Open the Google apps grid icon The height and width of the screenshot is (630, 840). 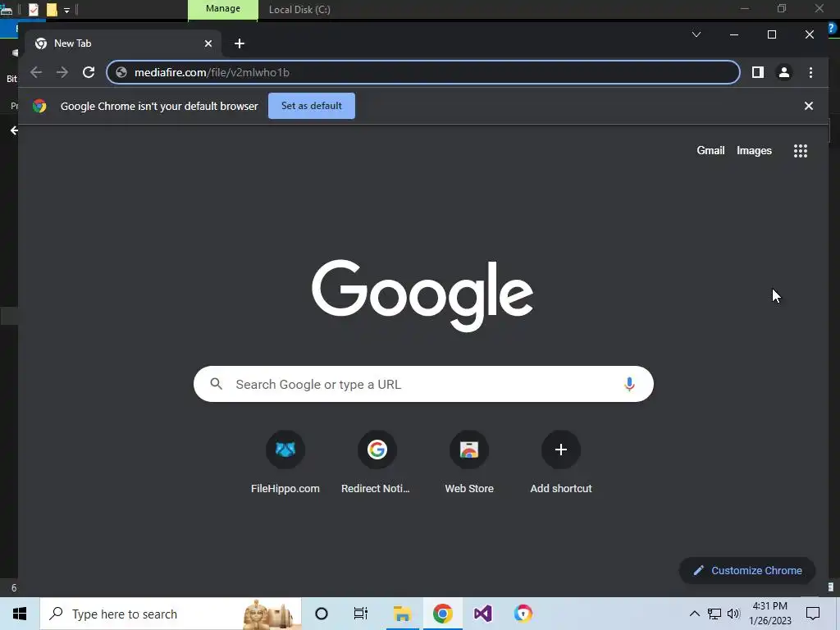point(800,151)
